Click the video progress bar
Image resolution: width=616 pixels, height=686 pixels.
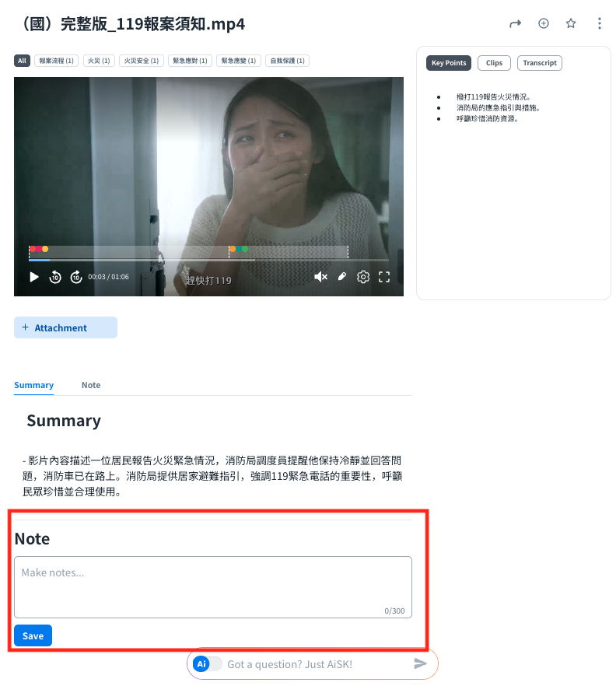coord(208,261)
